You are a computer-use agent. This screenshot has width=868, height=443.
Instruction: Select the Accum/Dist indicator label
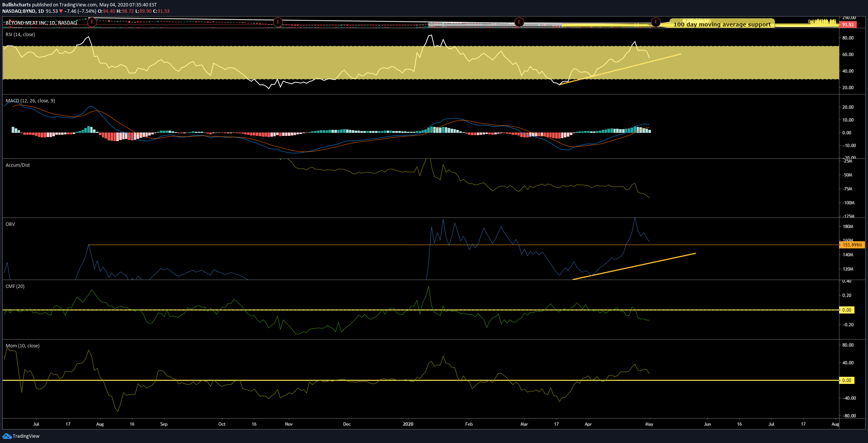click(x=18, y=165)
